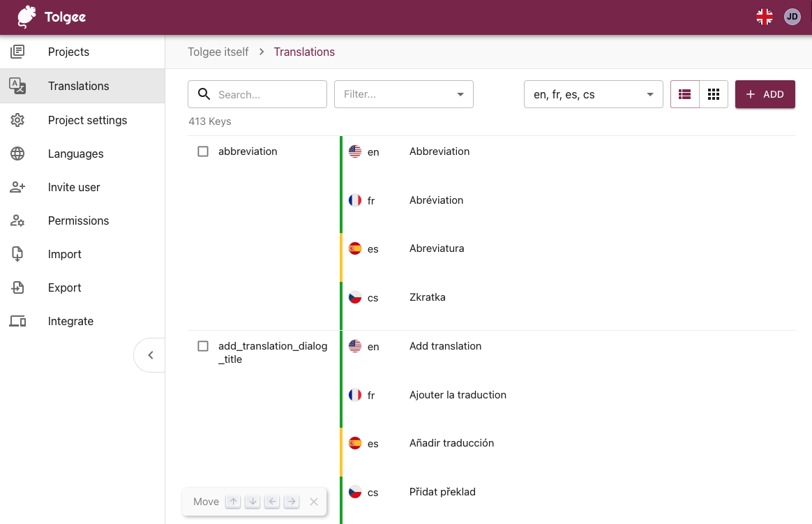The width and height of the screenshot is (812, 524).
Task: Edit the Czech translation Zkratka
Action: coord(427,297)
